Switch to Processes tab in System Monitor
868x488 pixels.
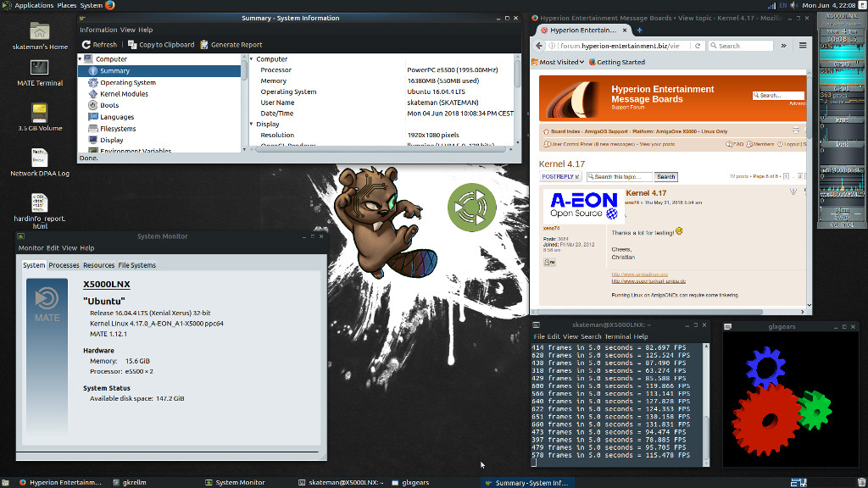(x=64, y=265)
